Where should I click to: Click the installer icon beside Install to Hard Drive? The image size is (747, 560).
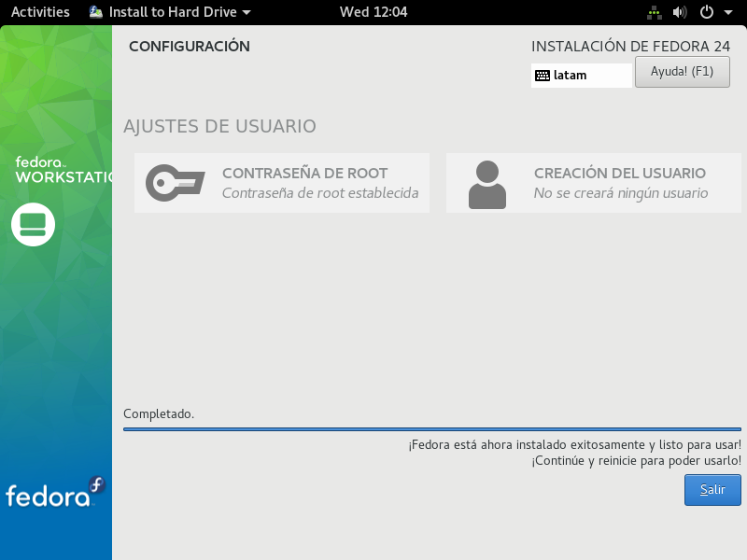[x=96, y=12]
